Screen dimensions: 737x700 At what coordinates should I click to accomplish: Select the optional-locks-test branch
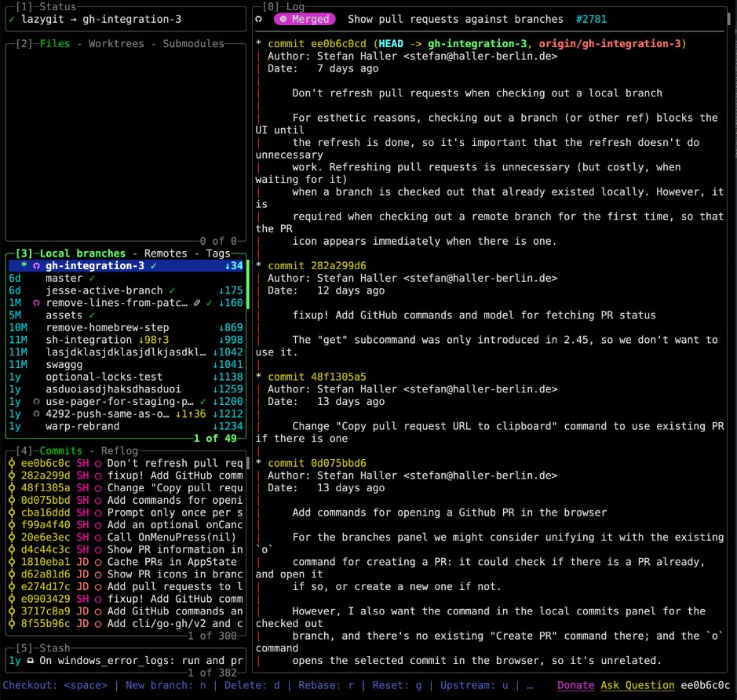[x=126, y=377]
